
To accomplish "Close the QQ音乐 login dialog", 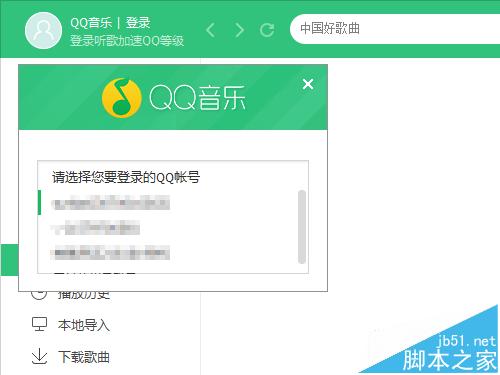I will pos(308,84).
